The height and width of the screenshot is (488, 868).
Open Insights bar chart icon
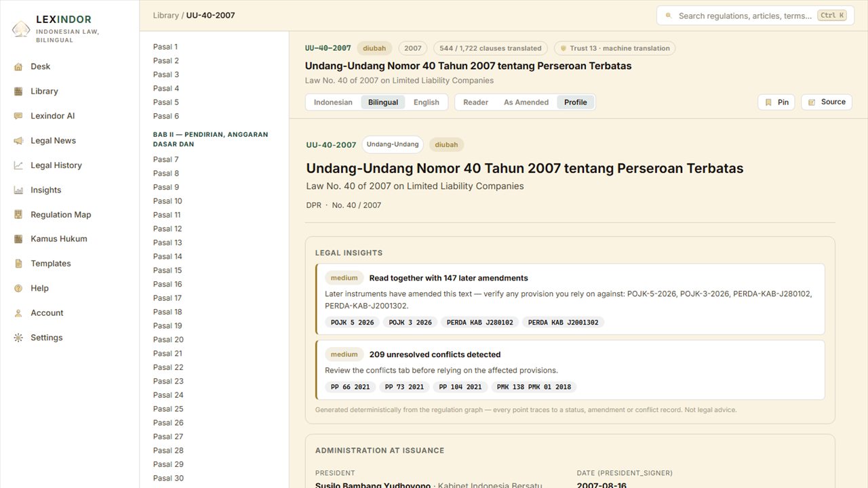click(18, 190)
